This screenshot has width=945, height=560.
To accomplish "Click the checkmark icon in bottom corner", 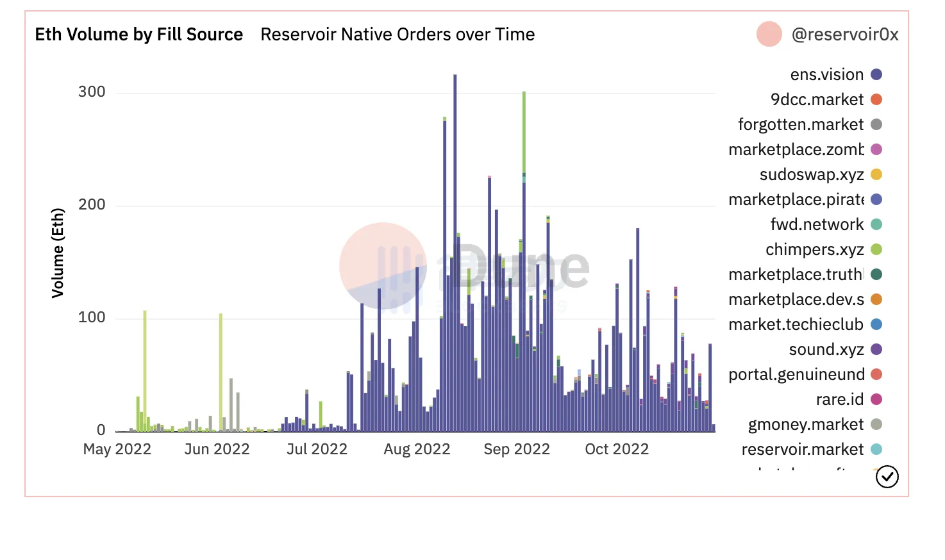I will point(887,477).
